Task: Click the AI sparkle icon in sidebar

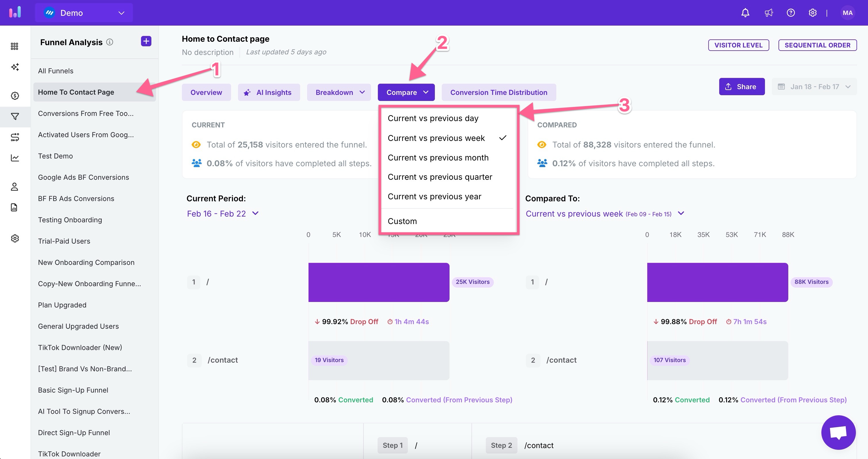Action: (15, 67)
